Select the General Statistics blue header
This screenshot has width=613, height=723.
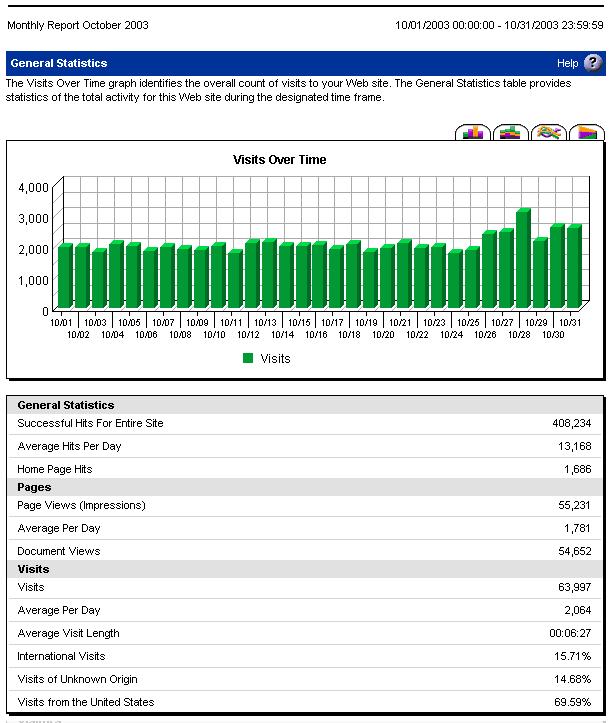coord(59,63)
